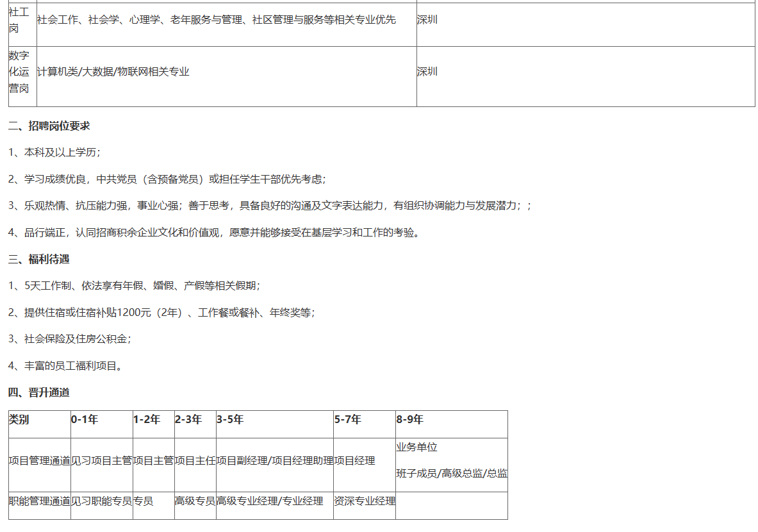This screenshot has height=532, width=758.
Task: Click the 四、晋升通道 heading
Action: [39, 392]
